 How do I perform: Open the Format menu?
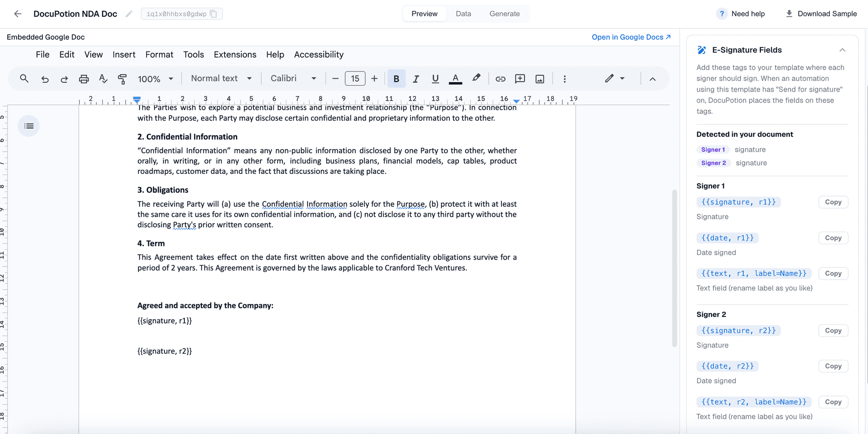click(159, 55)
